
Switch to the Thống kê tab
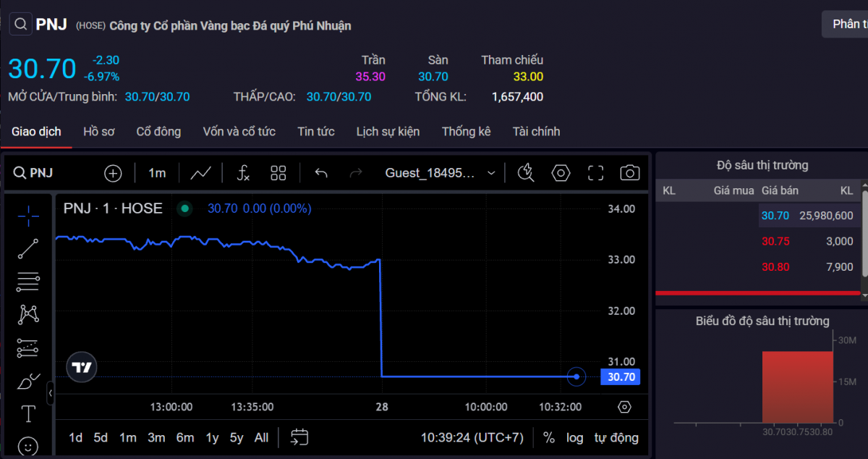[467, 132]
